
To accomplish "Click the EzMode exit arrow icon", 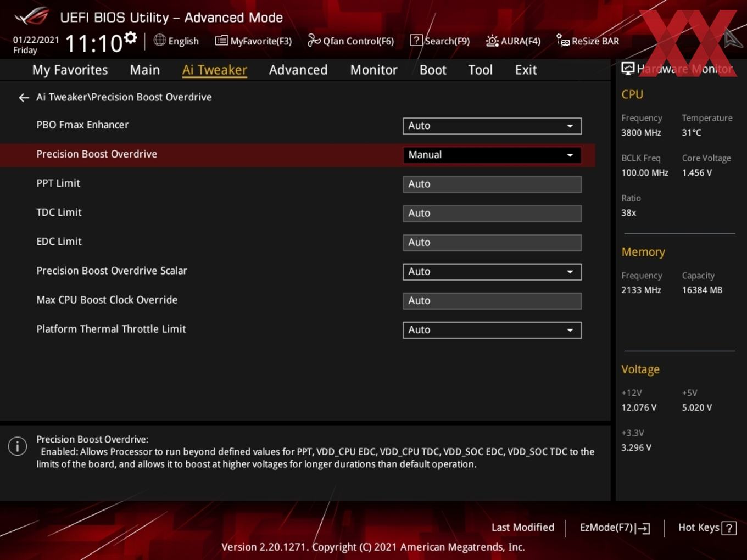I will pos(643,528).
